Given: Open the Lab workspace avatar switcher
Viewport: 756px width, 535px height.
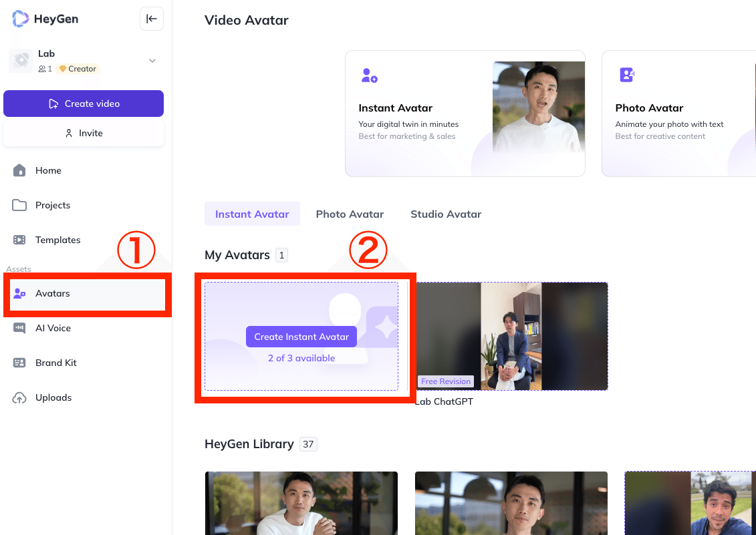Looking at the screenshot, I should coord(21,61).
